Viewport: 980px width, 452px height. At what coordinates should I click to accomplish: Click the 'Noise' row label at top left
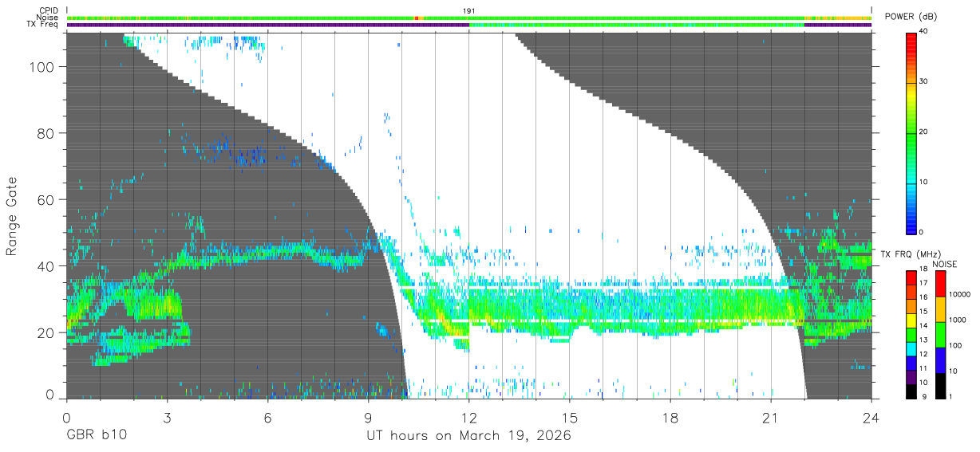pos(45,18)
